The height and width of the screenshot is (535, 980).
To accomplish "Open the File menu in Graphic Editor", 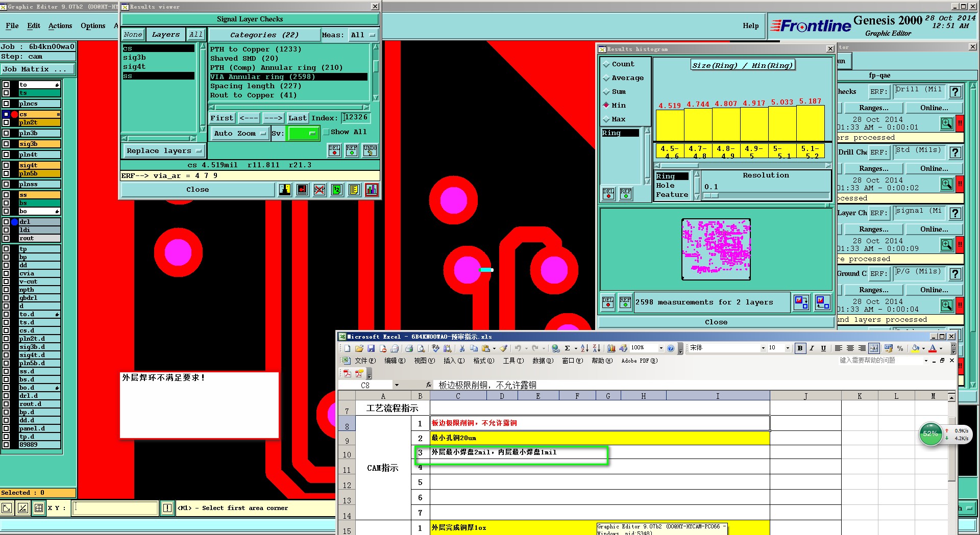I will [x=12, y=26].
